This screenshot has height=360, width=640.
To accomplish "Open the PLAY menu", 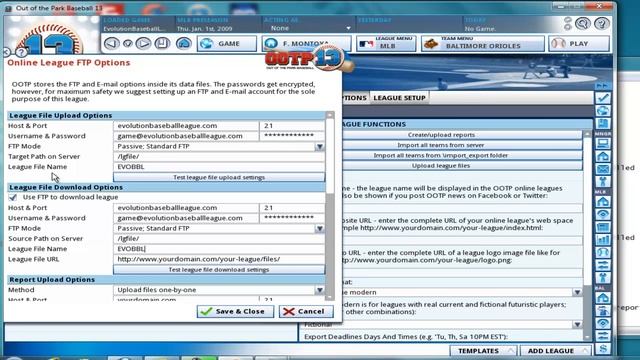I will [579, 43].
